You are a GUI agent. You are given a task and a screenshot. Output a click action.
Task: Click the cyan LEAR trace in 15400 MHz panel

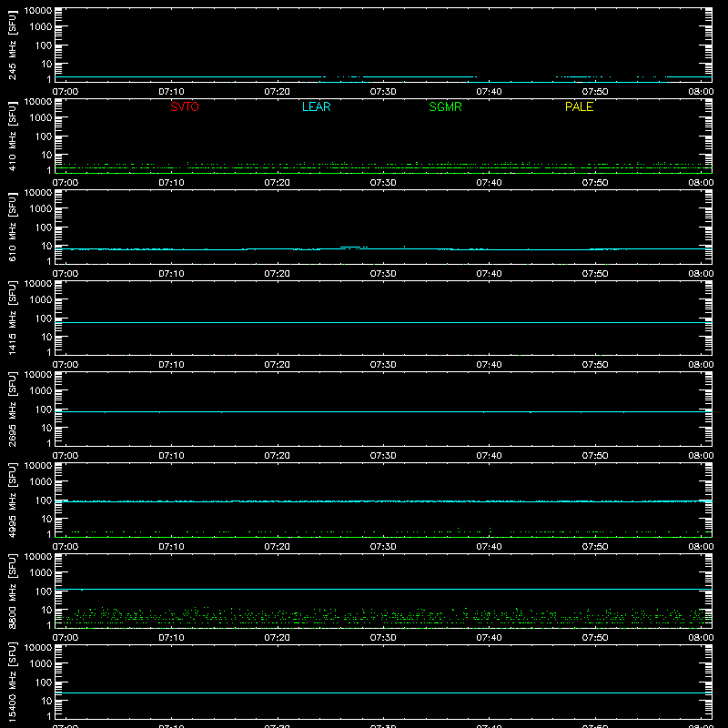(383, 693)
